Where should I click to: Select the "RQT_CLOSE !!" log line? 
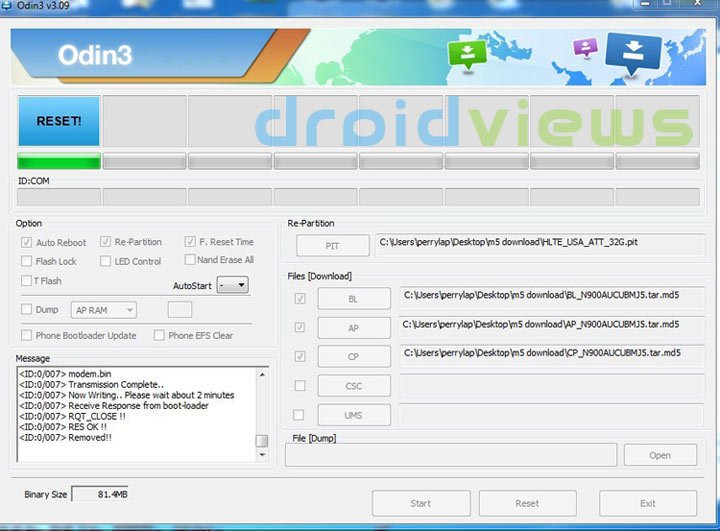pos(72,416)
